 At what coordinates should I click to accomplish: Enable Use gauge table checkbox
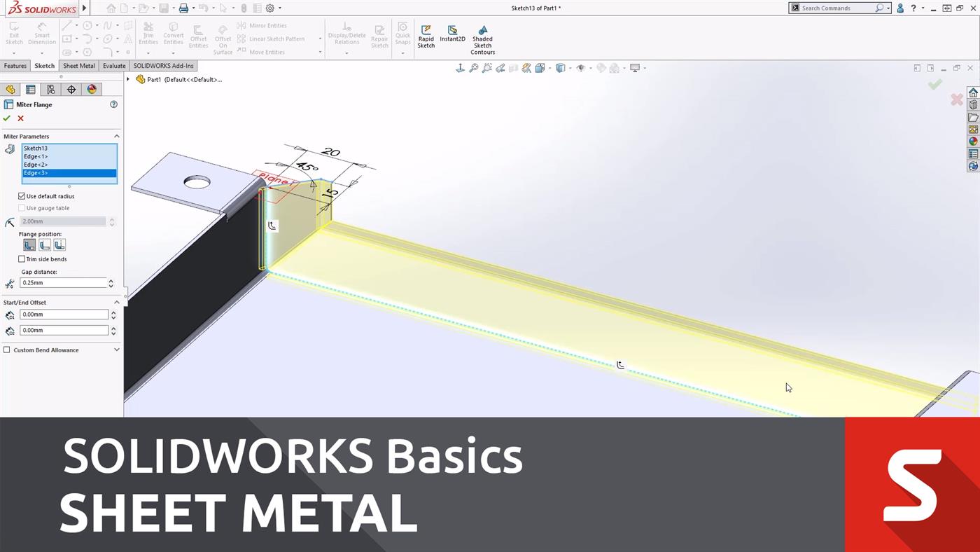click(x=22, y=207)
